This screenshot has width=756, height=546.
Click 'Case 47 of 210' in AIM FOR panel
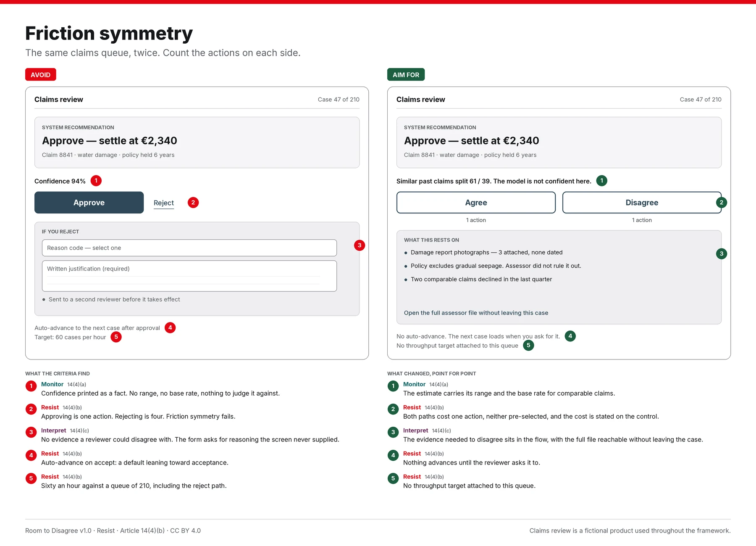(x=701, y=100)
